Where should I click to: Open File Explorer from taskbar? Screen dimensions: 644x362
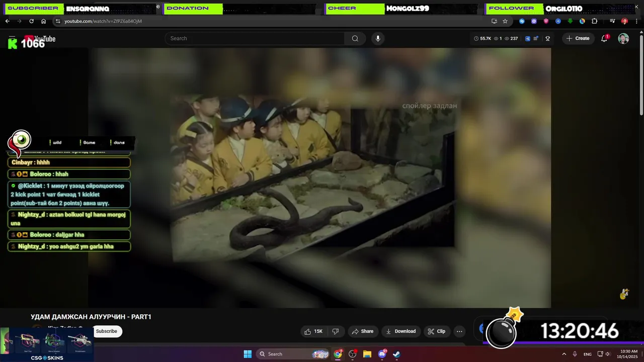pos(367,354)
